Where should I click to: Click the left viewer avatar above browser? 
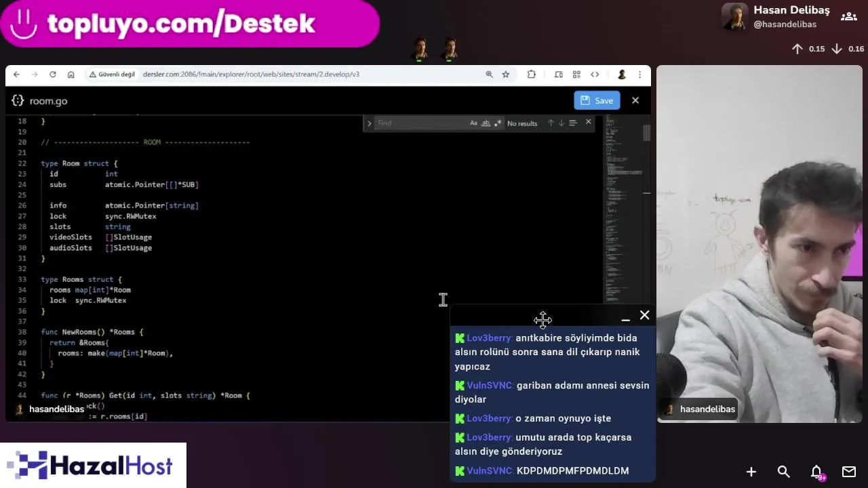pos(420,49)
